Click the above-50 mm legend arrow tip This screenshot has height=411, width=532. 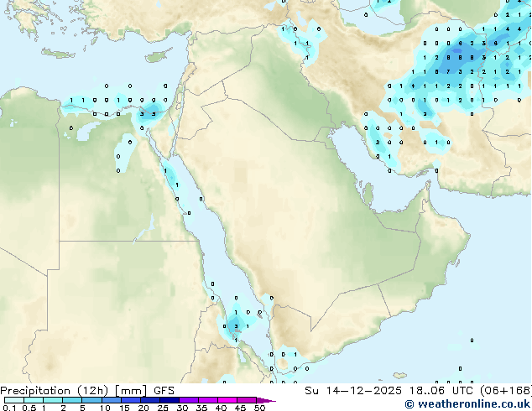(266, 400)
